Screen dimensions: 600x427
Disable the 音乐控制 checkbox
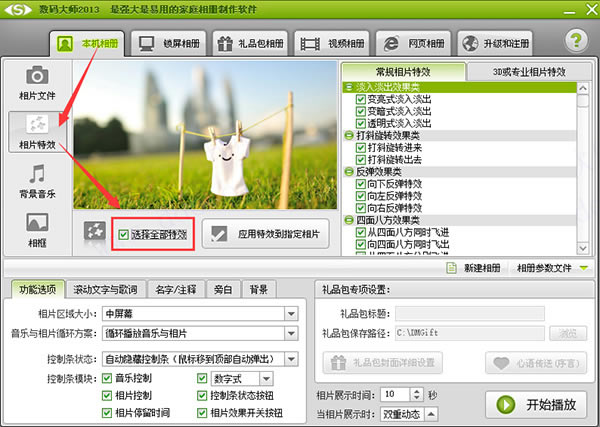[107, 379]
